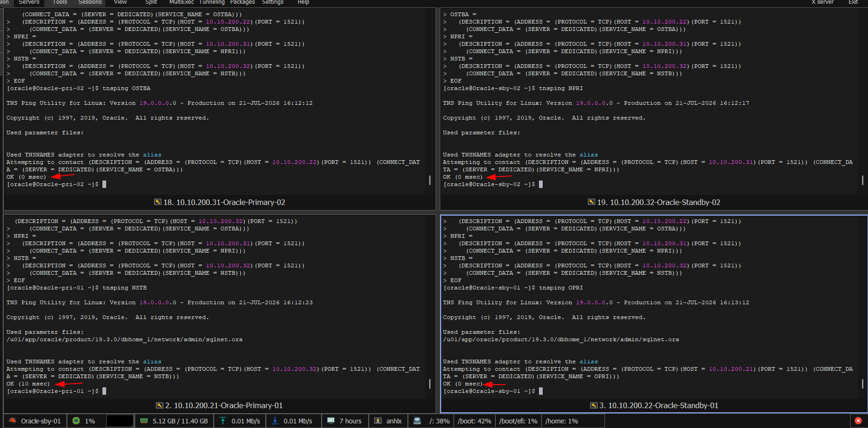
Task: Click the /: 38% disk usage entry
Action: click(439, 421)
